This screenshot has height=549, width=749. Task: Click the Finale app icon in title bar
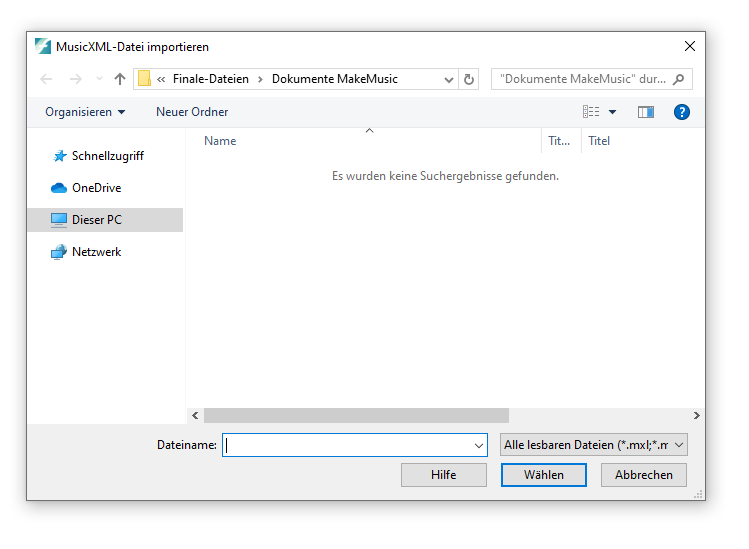[43, 46]
